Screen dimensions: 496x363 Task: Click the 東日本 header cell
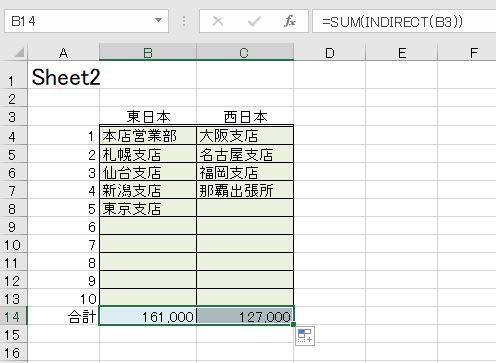pos(148,116)
